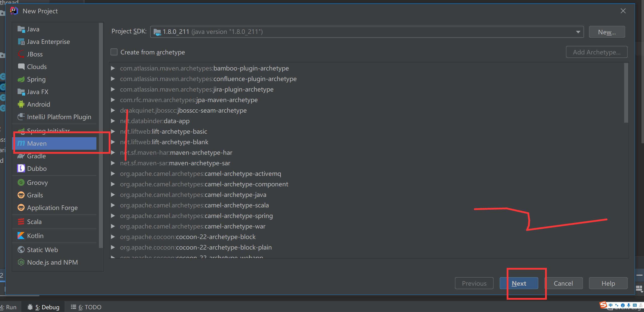Select the Application Forge icon

click(21, 208)
